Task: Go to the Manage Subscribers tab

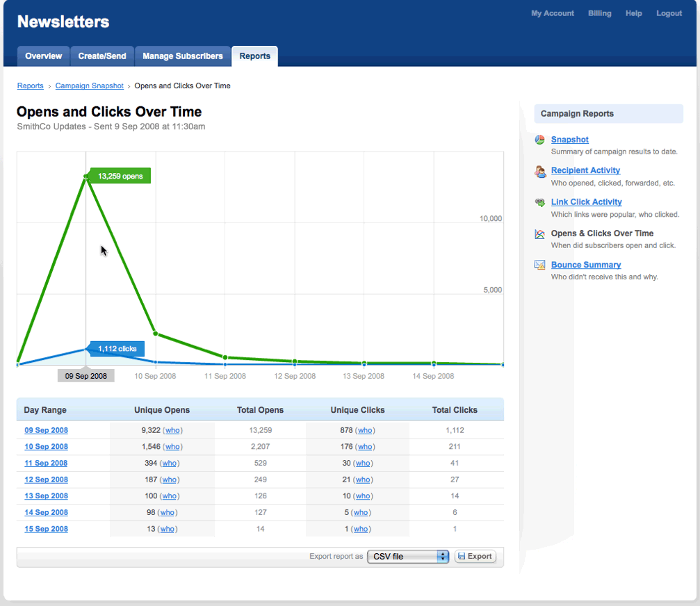Action: coord(183,56)
